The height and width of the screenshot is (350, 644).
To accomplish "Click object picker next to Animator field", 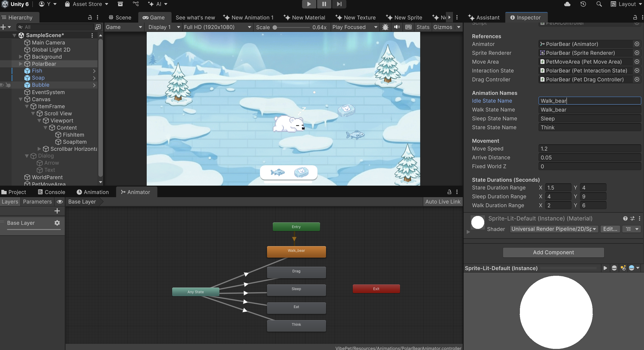I will pyautogui.click(x=637, y=44).
